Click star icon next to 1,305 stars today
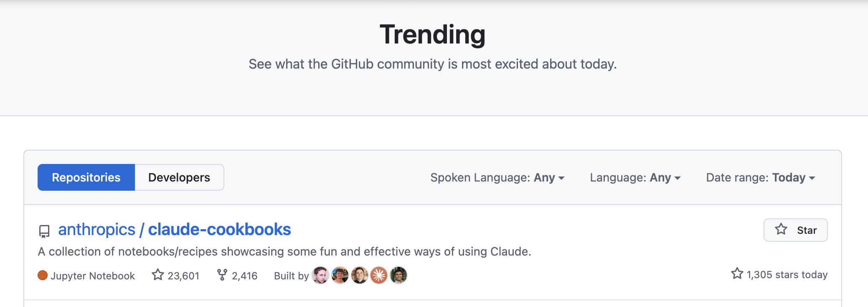This screenshot has width=868, height=307. click(737, 274)
